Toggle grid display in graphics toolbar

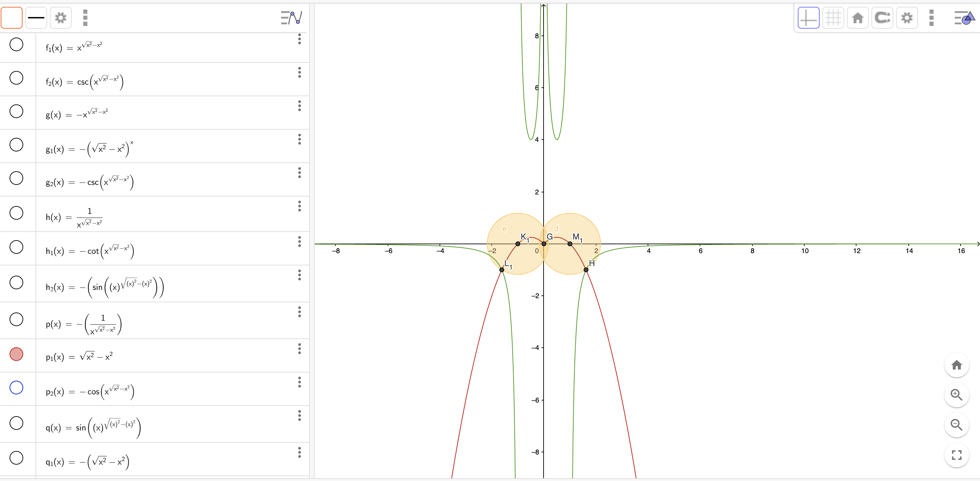click(833, 17)
